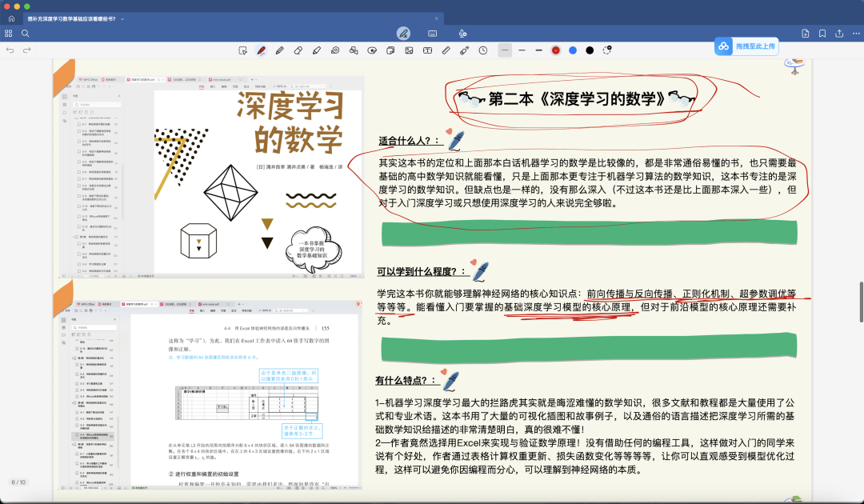Select the pencil tool
This screenshot has width=864, height=504.
[279, 50]
